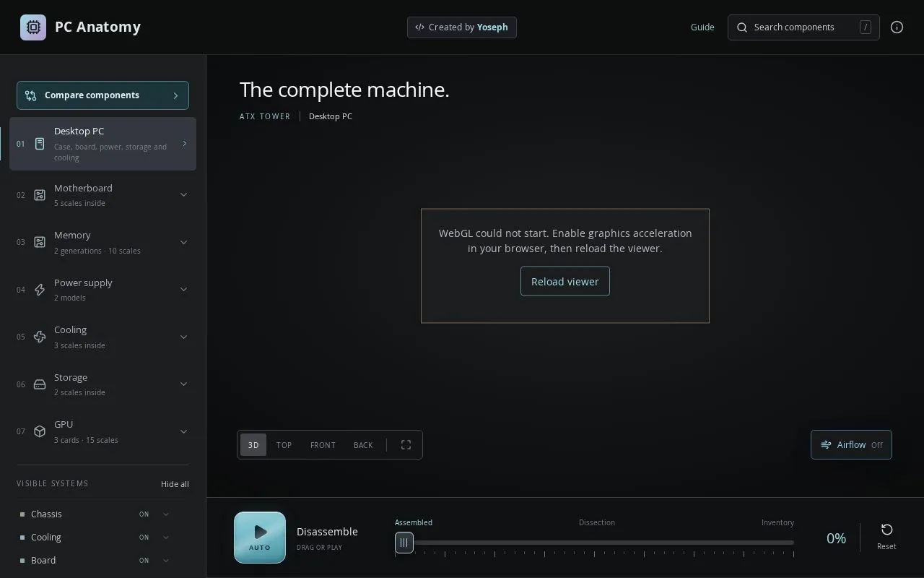Viewport: 924px width, 578px height.
Task: Expand the Storage section chevron
Action: point(183,384)
